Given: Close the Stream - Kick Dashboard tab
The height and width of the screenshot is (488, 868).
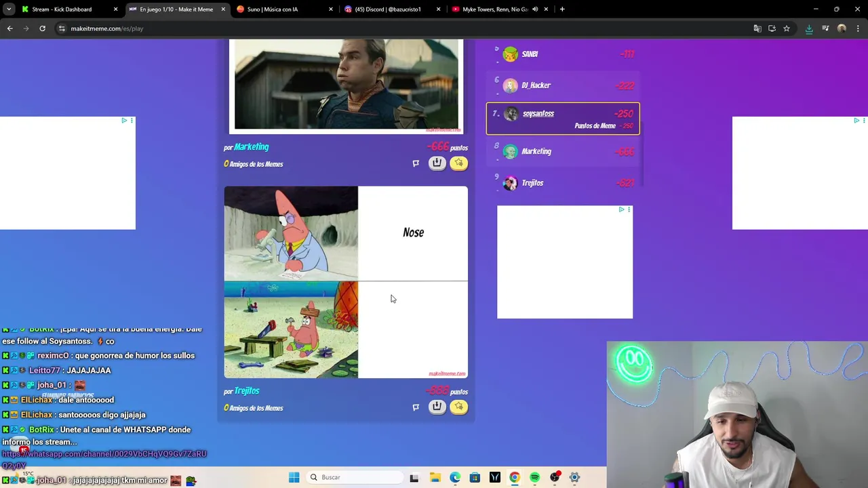Looking at the screenshot, I should (115, 9).
